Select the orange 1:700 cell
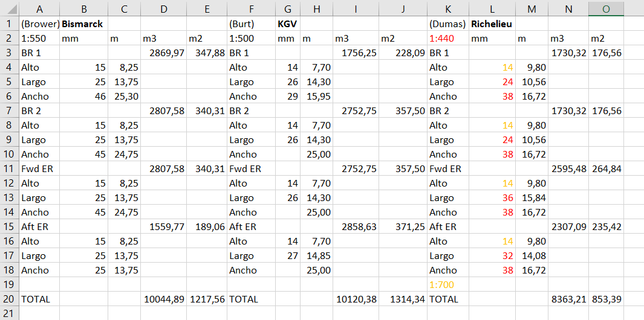The width and height of the screenshot is (644, 320). pyautogui.click(x=448, y=285)
